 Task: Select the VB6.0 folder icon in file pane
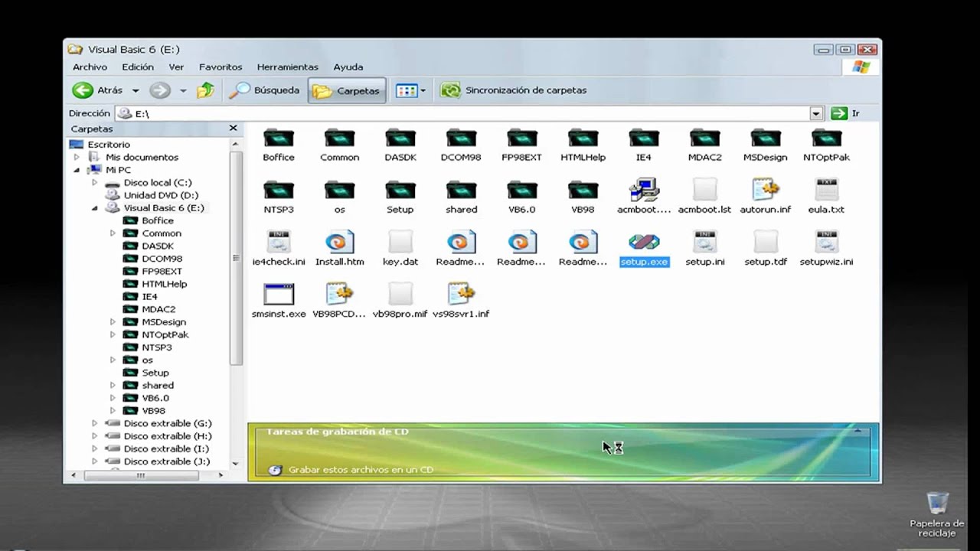(522, 191)
